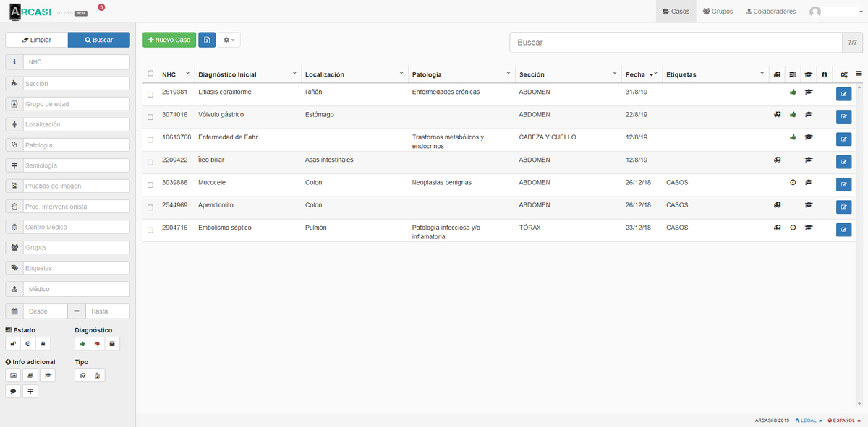Open notifications badge showing 3
The image size is (868, 427).
[101, 7]
